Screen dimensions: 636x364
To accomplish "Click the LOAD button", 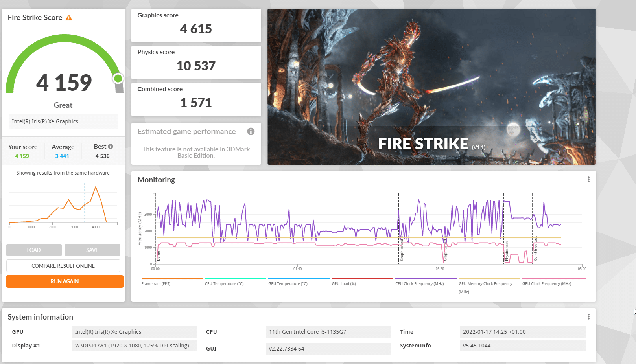I will tap(34, 250).
